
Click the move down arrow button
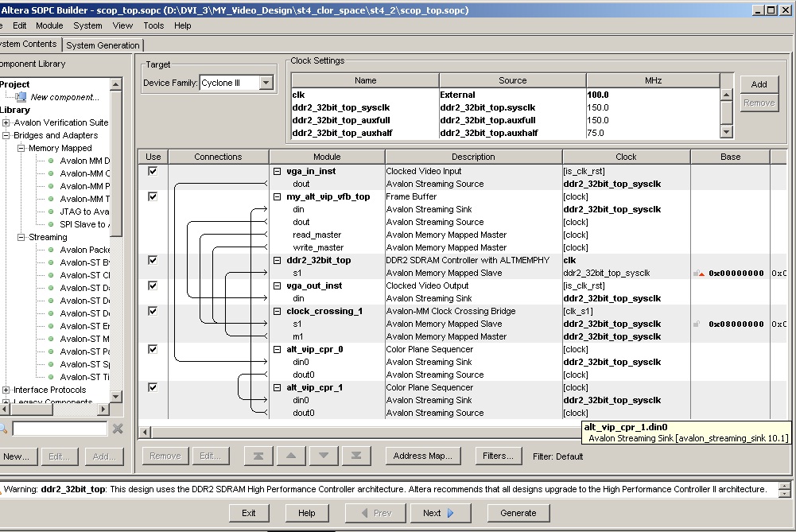324,456
